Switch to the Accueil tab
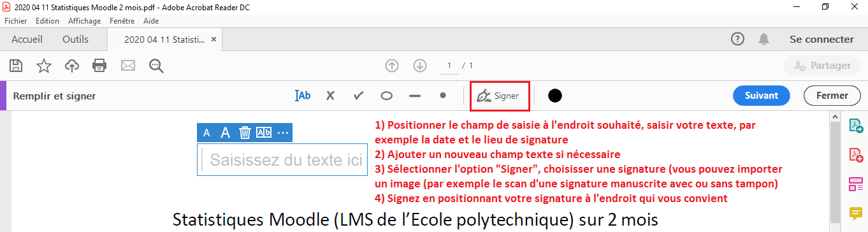868x232 pixels. click(27, 40)
